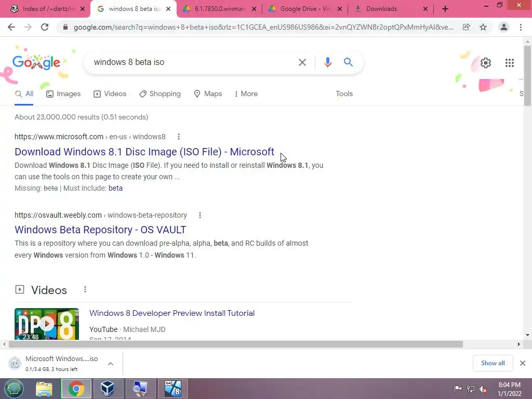Image resolution: width=532 pixels, height=399 pixels.
Task: Open a new browser tab
Action: [x=445, y=9]
